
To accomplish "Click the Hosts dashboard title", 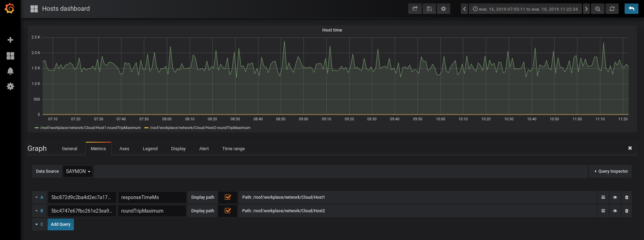I will pyautogui.click(x=66, y=9).
